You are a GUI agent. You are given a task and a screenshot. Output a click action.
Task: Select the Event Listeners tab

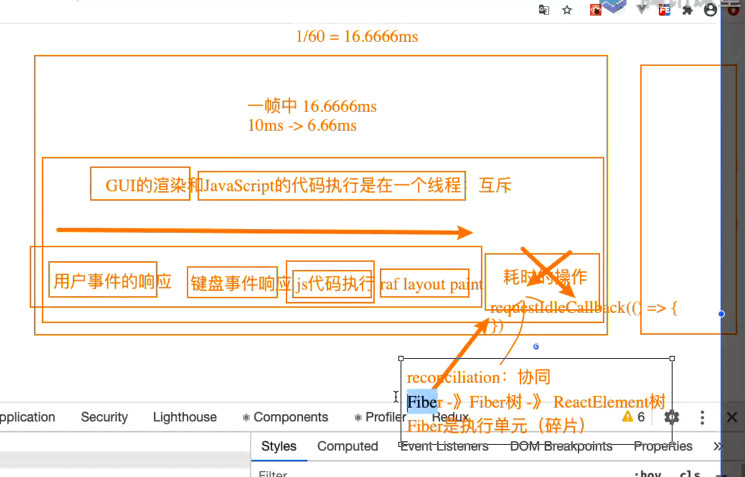(x=444, y=446)
